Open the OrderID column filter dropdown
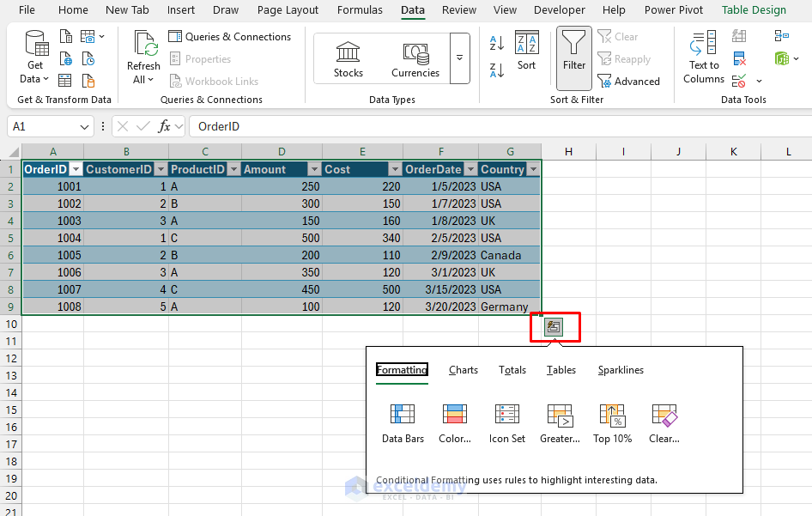Viewport: 812px width, 516px height. [76, 169]
